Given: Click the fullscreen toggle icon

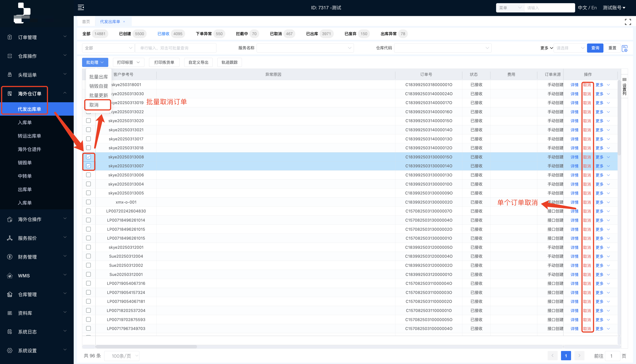Looking at the screenshot, I should (x=628, y=22).
